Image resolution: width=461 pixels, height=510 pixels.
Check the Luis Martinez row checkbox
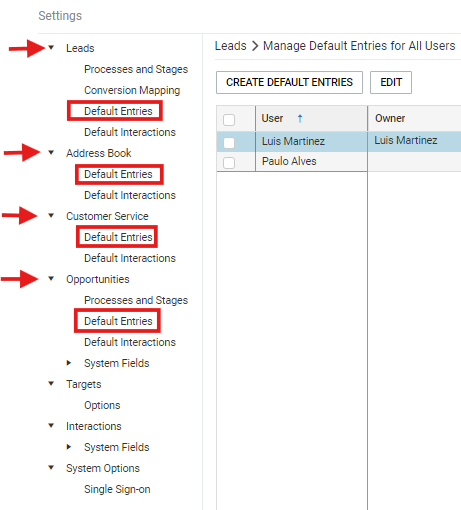point(229,143)
